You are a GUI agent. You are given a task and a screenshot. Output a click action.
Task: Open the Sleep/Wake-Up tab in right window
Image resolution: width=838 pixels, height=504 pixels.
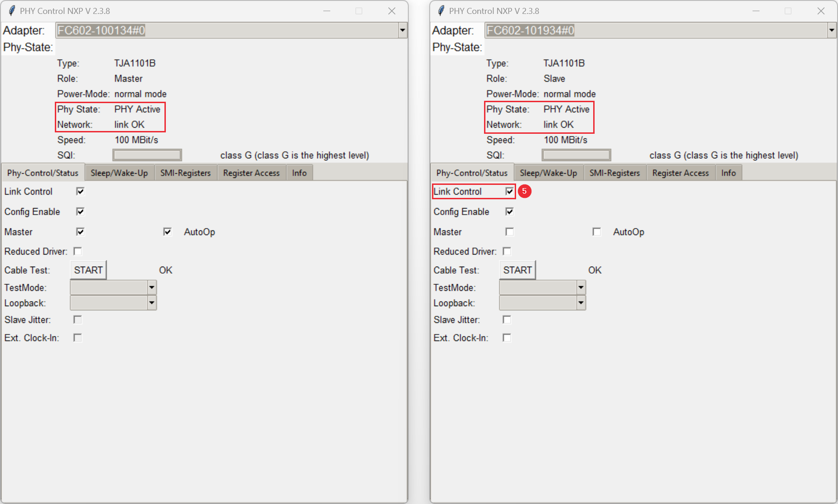pos(548,172)
